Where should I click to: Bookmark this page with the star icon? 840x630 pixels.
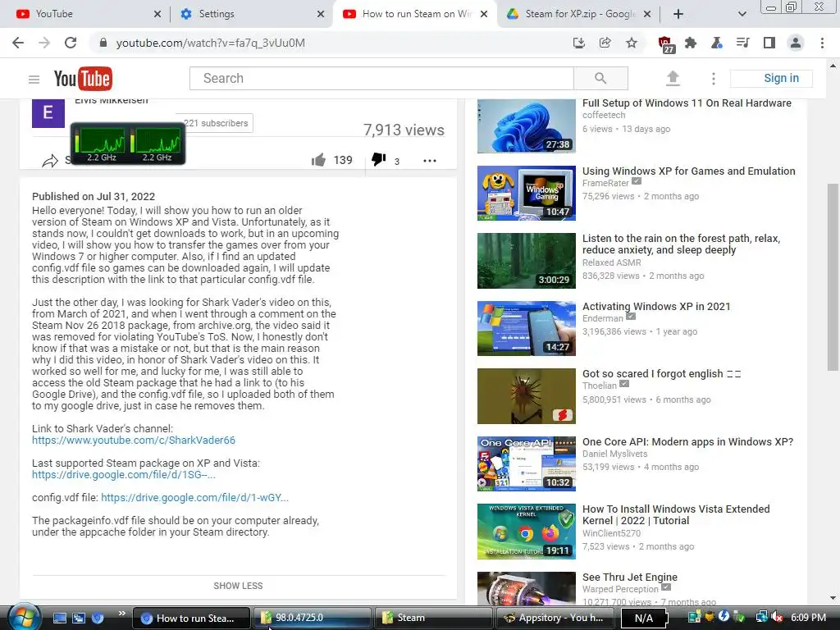click(x=632, y=43)
